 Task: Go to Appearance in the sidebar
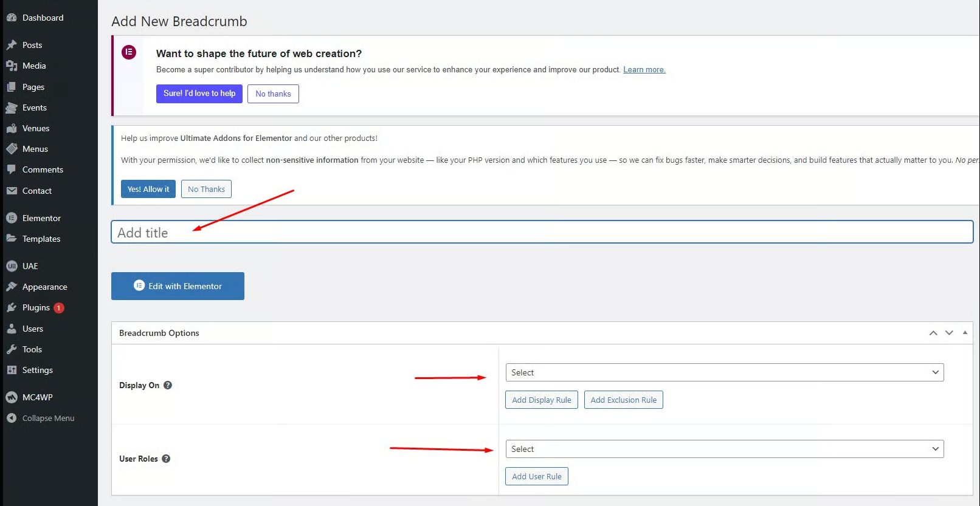click(44, 287)
